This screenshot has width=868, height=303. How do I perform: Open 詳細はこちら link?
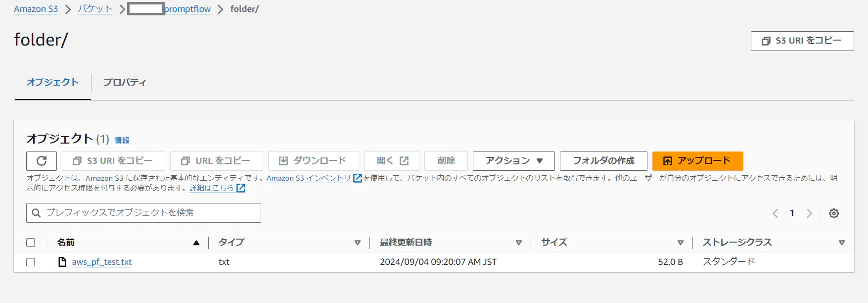(x=212, y=188)
